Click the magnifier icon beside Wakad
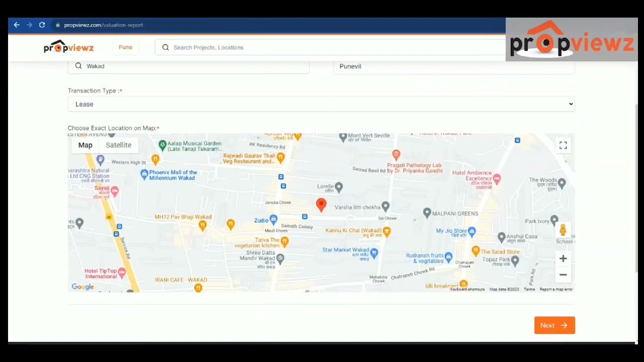Image resolution: width=644 pixels, height=362 pixels. click(x=78, y=66)
